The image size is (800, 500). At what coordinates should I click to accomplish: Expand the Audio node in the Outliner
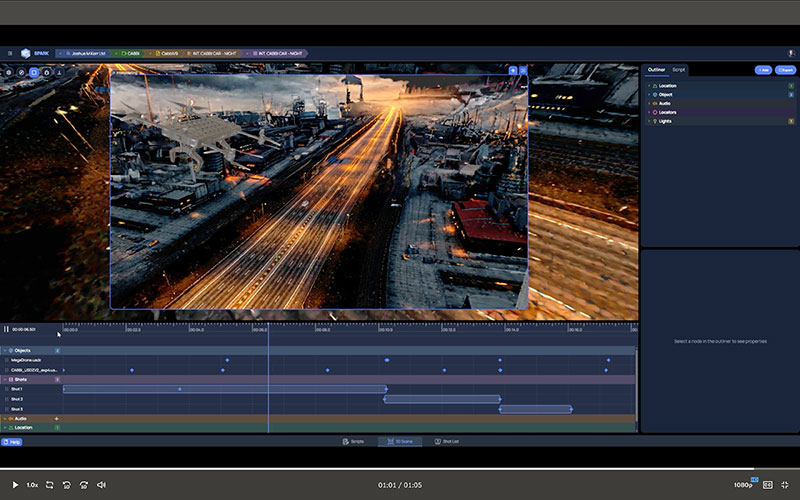[x=649, y=103]
